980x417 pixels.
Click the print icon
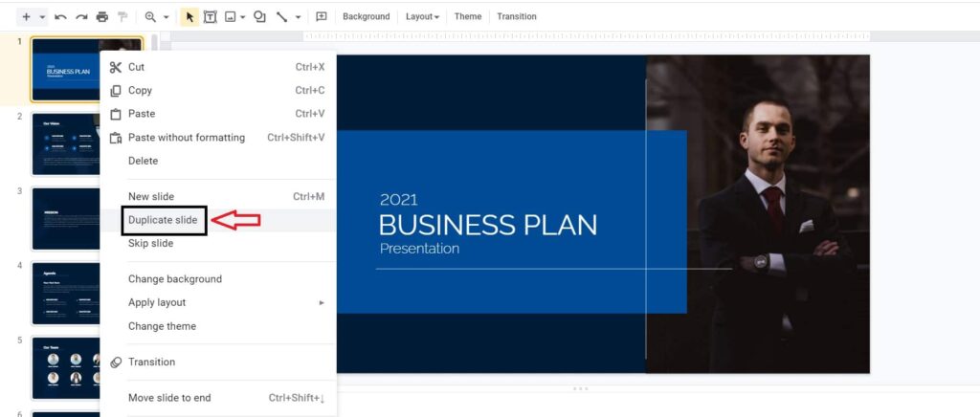point(101,17)
